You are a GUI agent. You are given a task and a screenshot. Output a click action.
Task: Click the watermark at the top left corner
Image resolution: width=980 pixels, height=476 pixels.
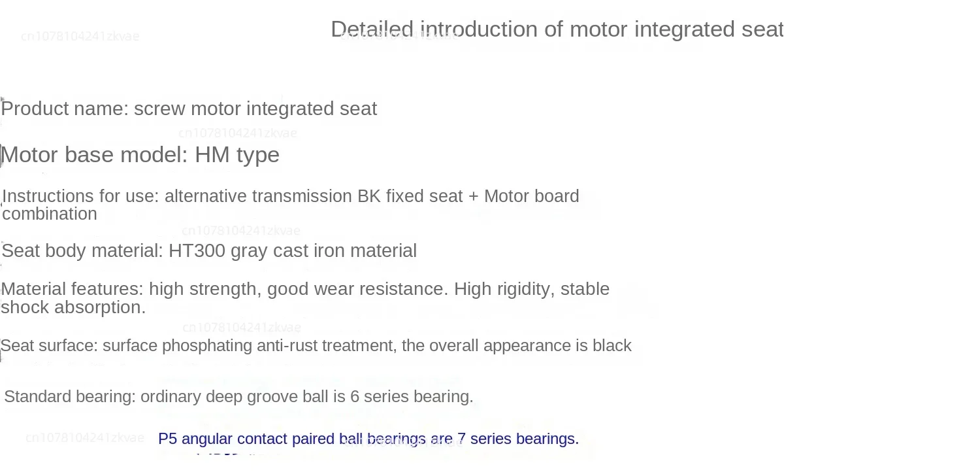[80, 36]
